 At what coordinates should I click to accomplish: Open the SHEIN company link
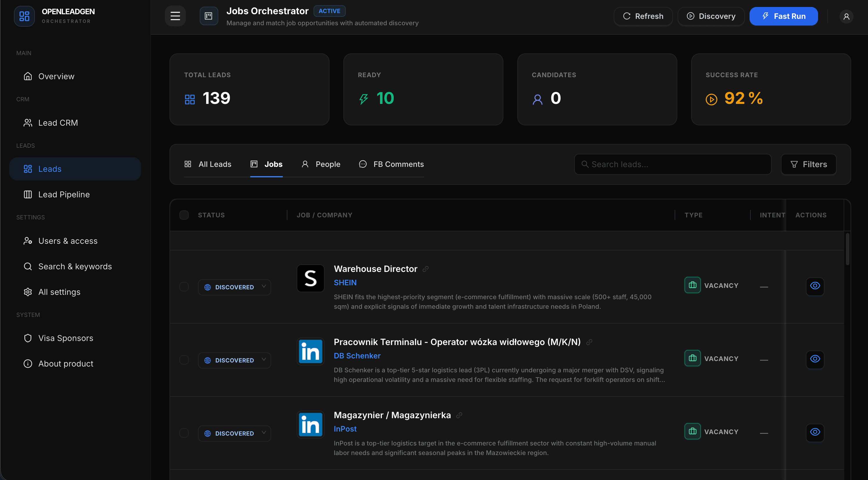coord(345,283)
